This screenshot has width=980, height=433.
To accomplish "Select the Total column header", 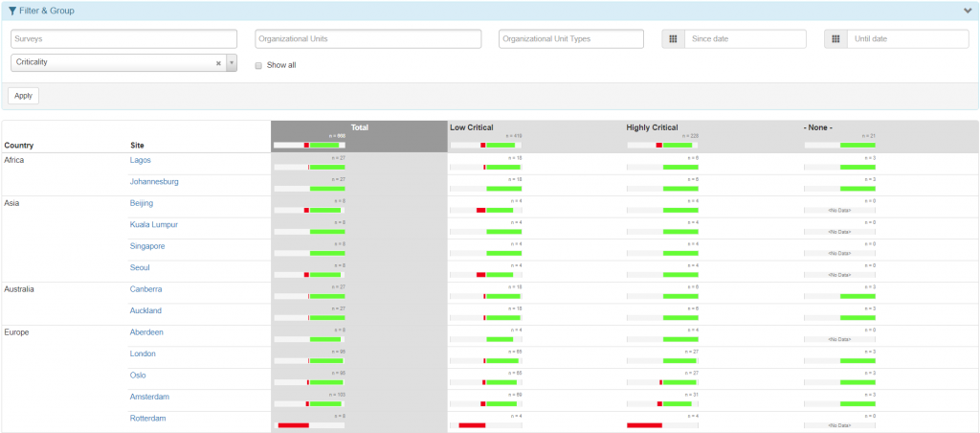I will pyautogui.click(x=359, y=127).
